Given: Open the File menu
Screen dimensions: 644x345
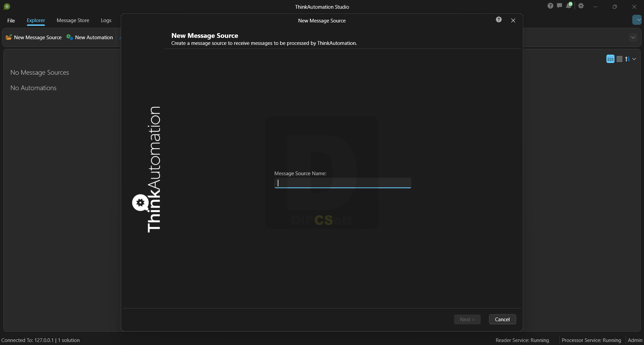Looking at the screenshot, I should [11, 20].
